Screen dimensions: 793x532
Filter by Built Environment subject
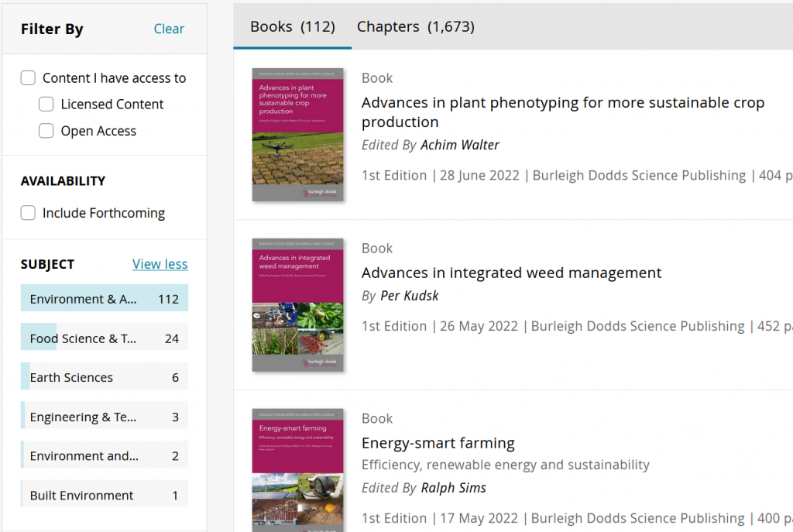click(105, 495)
